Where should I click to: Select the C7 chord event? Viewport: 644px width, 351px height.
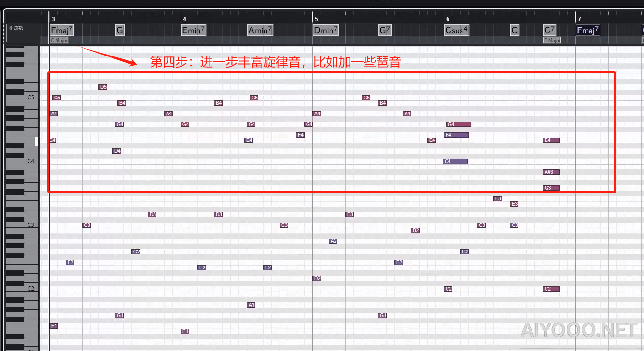coord(549,30)
